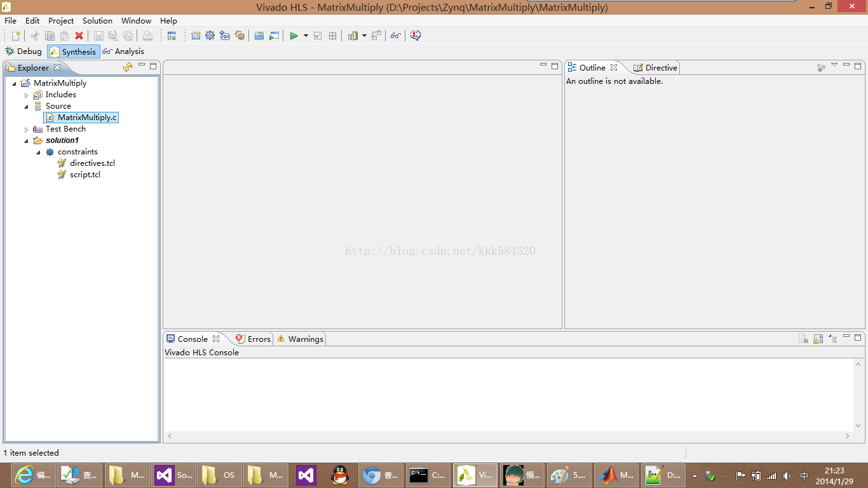This screenshot has width=868, height=488.
Task: Click the glasses Open Analysis toolbar icon
Action: point(396,36)
